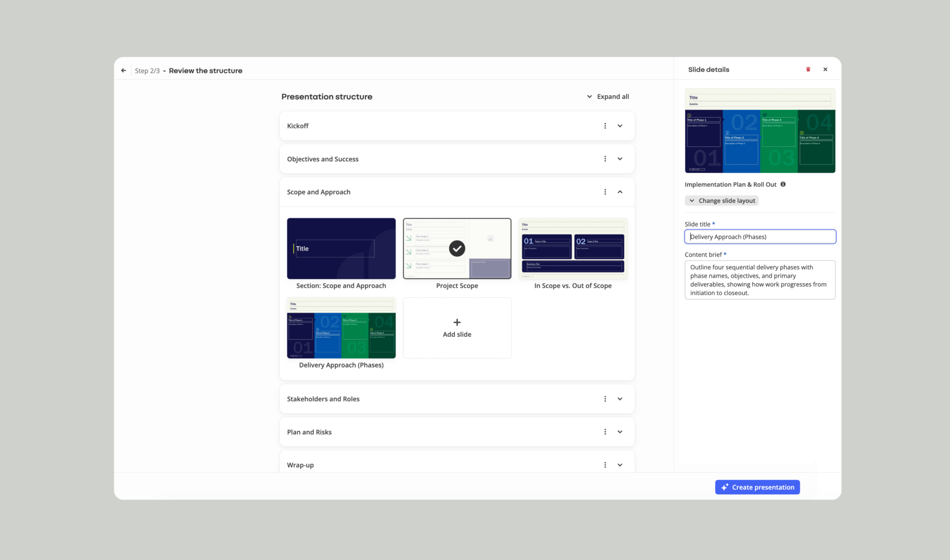Click the Create presentation button
This screenshot has width=950, height=560.
pos(757,487)
